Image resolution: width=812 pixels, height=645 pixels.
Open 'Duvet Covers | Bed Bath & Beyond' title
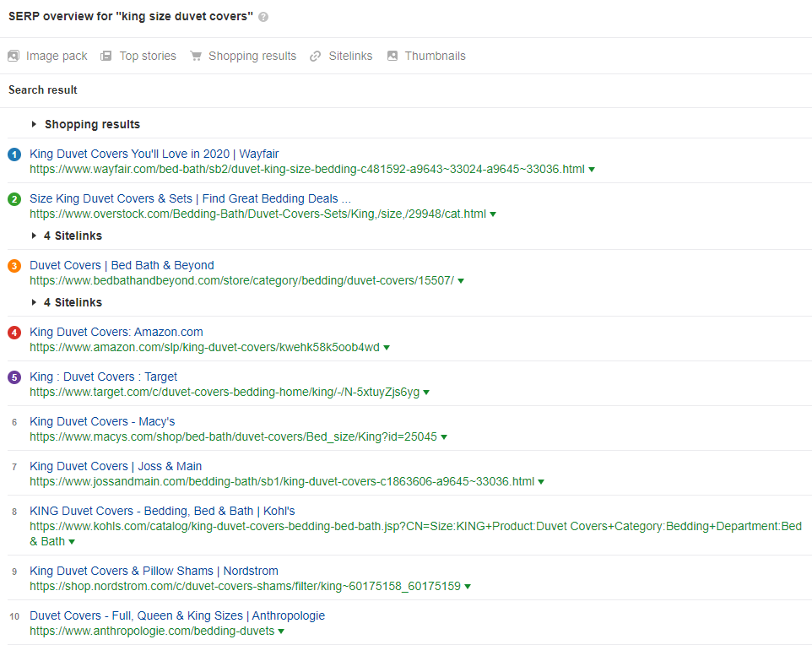122,265
